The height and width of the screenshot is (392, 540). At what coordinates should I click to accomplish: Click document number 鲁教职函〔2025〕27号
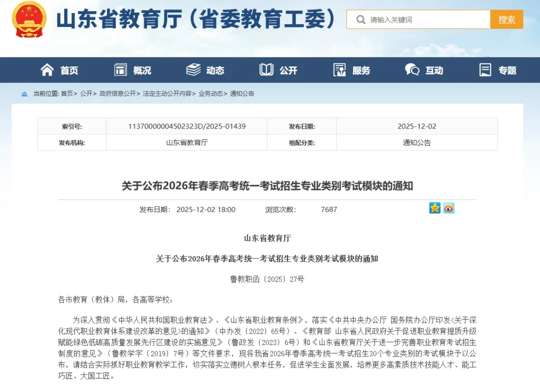tap(267, 279)
